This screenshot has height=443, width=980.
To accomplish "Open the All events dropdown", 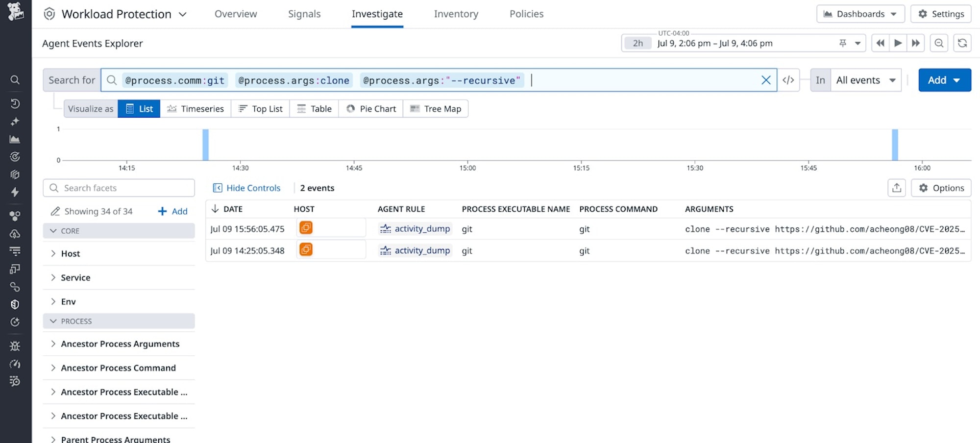I will coord(866,80).
